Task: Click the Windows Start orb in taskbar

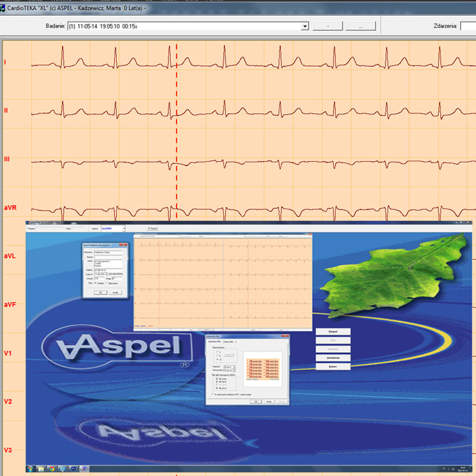Action: click(x=30, y=469)
